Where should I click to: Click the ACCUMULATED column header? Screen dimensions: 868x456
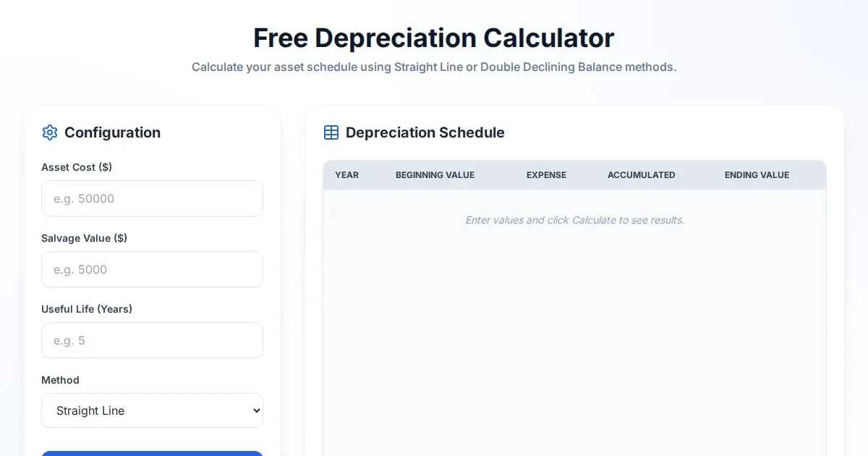pos(641,175)
